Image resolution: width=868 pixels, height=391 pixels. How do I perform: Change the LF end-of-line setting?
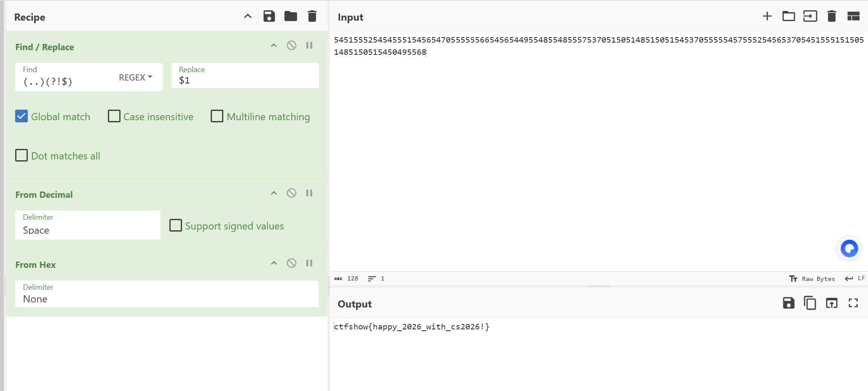pyautogui.click(x=855, y=279)
